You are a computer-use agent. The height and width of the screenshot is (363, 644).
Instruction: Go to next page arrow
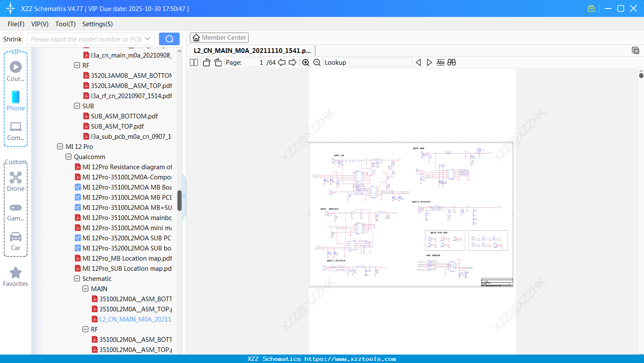tap(292, 63)
